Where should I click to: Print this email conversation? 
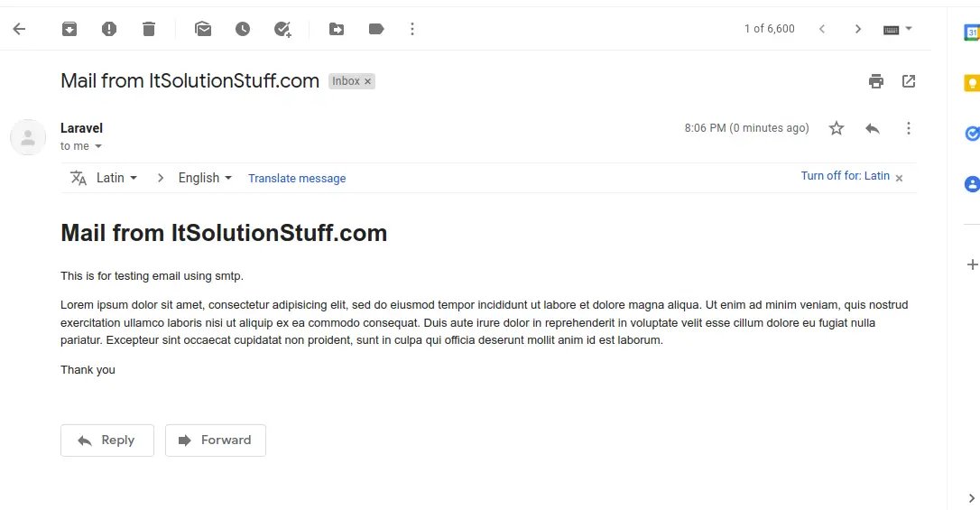(x=876, y=81)
